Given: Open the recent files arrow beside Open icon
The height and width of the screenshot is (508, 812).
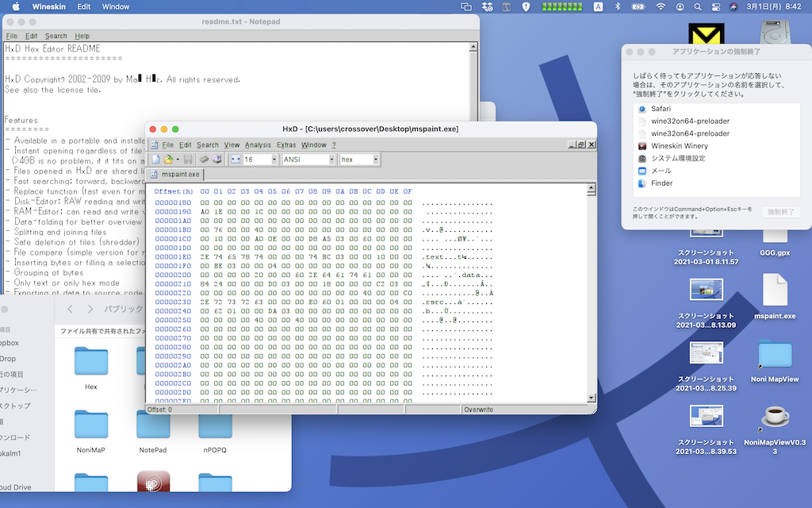Looking at the screenshot, I should 178,160.
